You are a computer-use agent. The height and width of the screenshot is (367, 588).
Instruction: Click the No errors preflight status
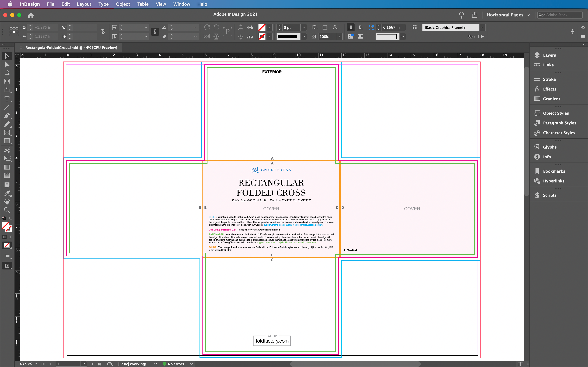click(175, 364)
